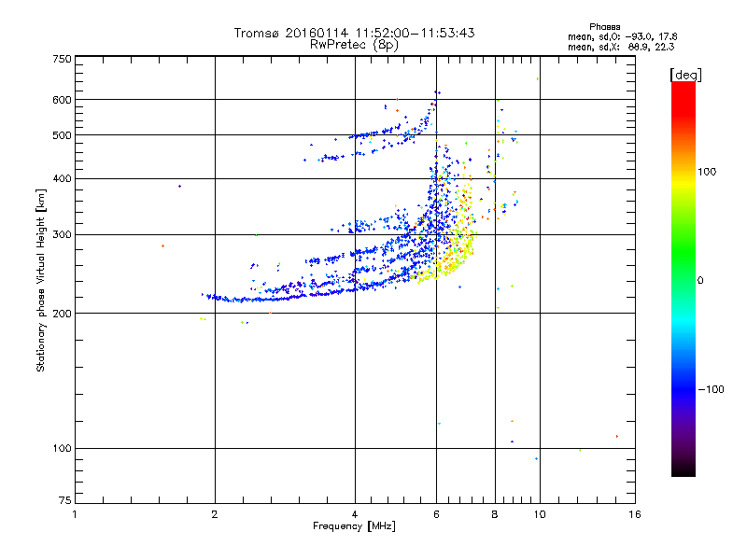Click the '1' frequency tick label
747x560 pixels.
point(75,514)
